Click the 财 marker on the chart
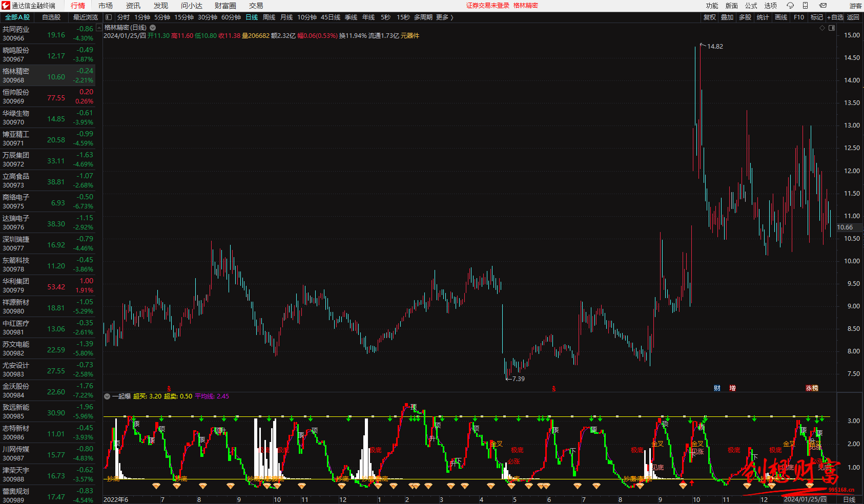The height and width of the screenshot is (504, 864). (717, 388)
